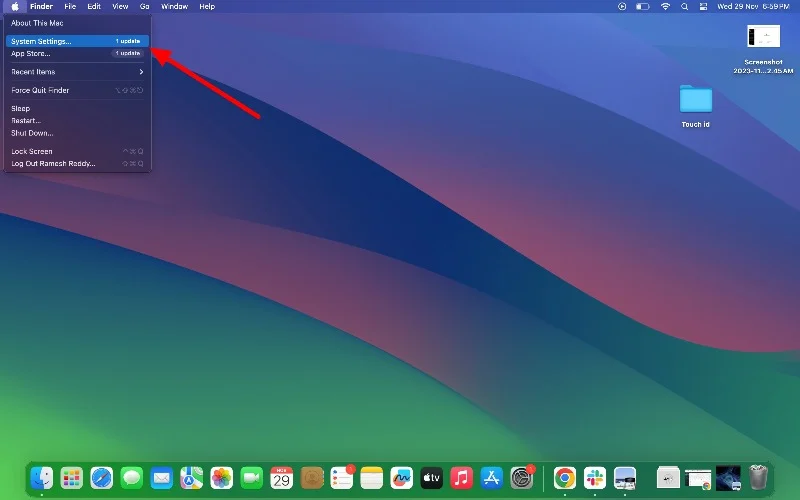Screen dimensions: 800x500
Task: Click Restart in the Apple menu
Action: (26, 120)
